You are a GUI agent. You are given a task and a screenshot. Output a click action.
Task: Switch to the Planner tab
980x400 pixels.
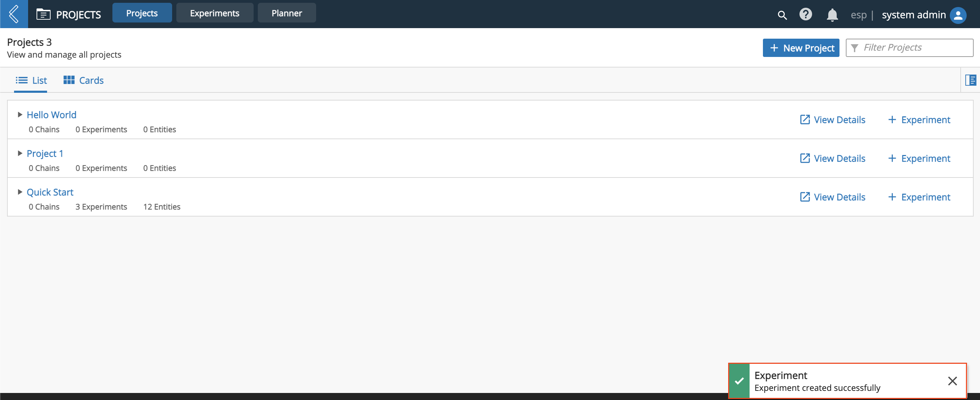[x=286, y=12]
